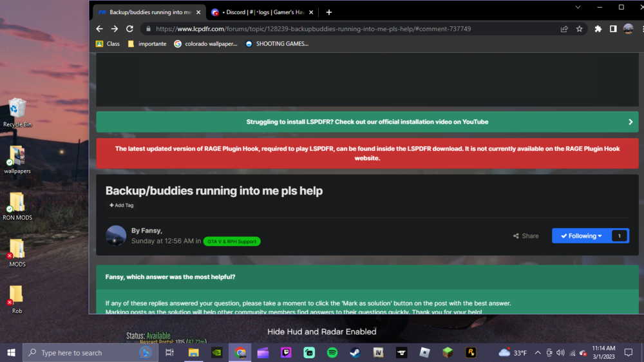Open Twitch from taskbar

[x=287, y=352]
